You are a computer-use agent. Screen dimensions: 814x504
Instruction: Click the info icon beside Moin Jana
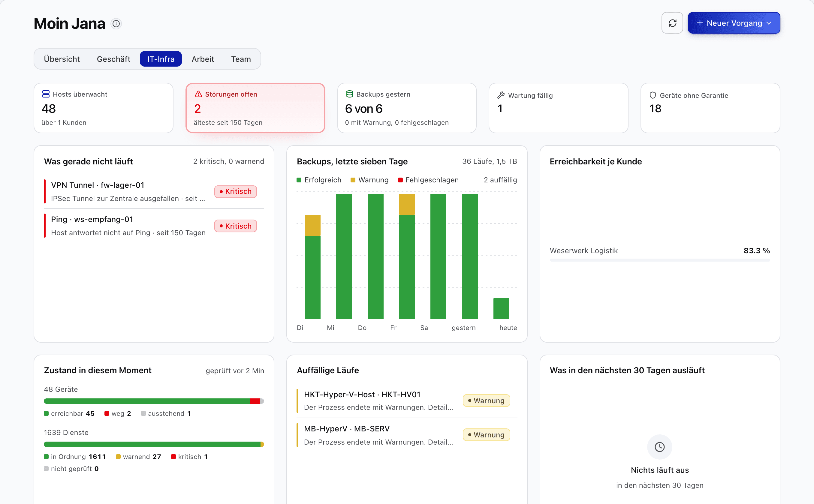click(116, 24)
